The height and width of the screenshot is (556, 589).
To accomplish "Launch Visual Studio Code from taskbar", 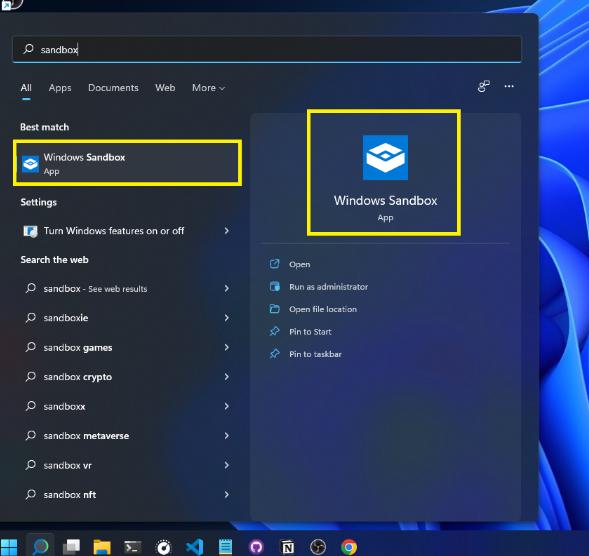I will 195,547.
